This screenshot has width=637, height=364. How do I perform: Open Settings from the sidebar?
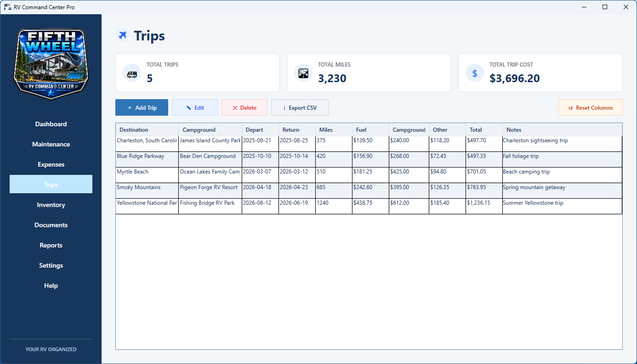(51, 265)
